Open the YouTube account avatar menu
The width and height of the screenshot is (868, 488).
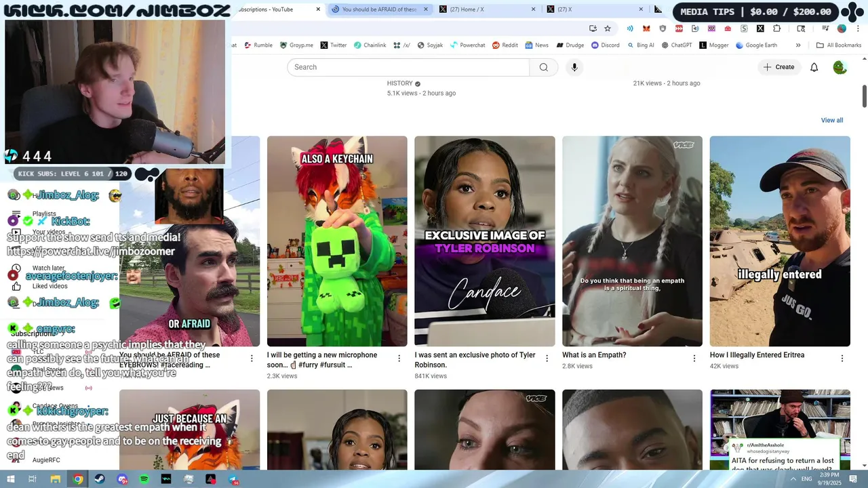click(x=840, y=67)
